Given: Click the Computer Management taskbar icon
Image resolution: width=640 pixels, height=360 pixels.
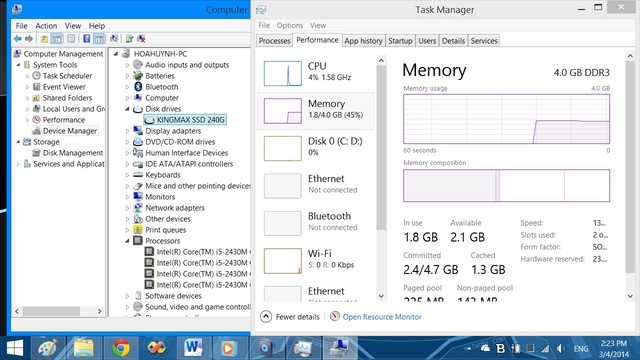Looking at the screenshot, I should tap(340, 348).
